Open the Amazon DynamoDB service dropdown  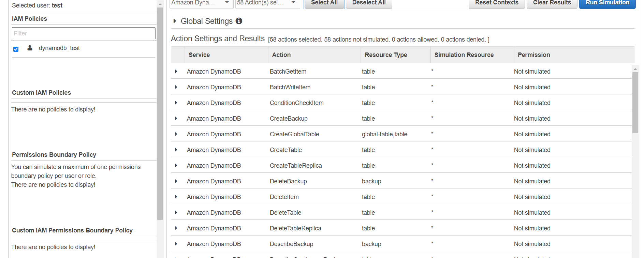pyautogui.click(x=201, y=3)
